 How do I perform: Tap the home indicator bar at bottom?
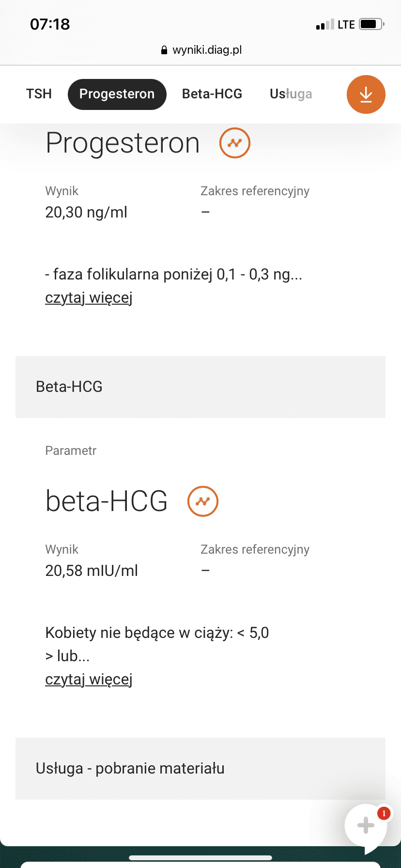point(200,858)
